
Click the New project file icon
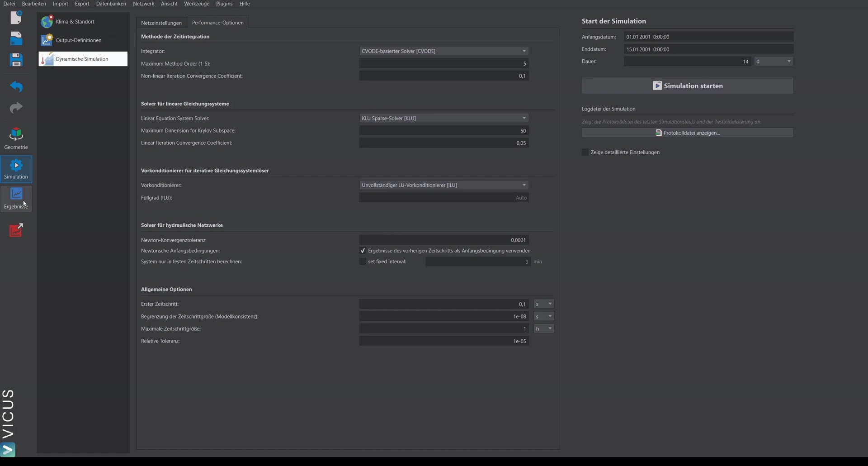coord(16,17)
